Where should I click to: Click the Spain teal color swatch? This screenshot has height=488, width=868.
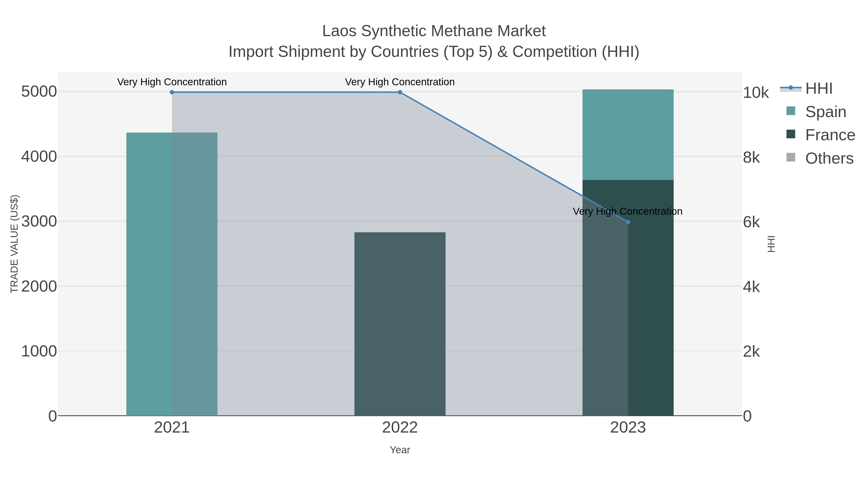click(x=791, y=111)
